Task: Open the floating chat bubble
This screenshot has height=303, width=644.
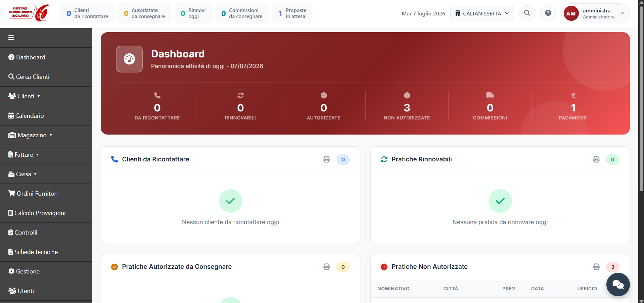Action: coord(618,285)
